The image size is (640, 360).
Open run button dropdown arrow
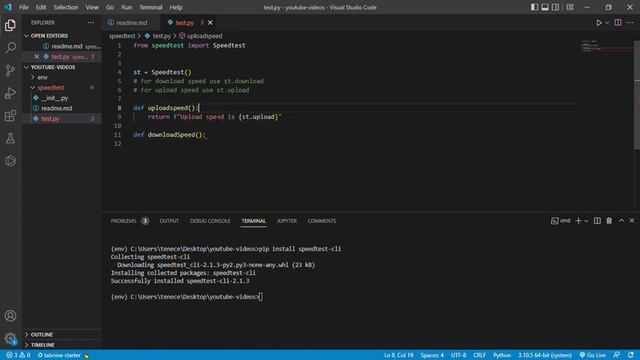607,23
